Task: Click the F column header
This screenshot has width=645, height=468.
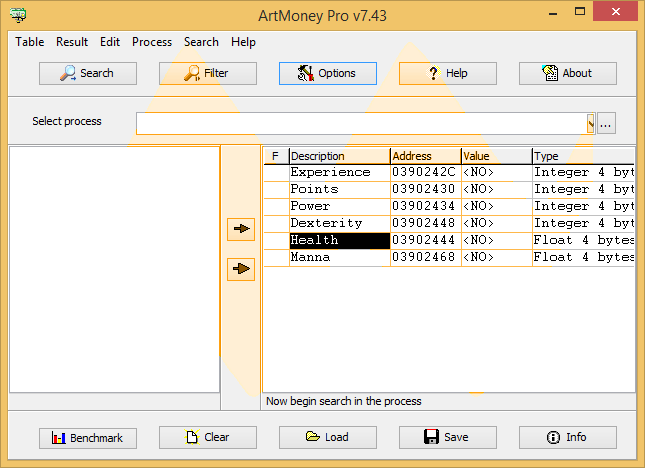Action: (276, 156)
